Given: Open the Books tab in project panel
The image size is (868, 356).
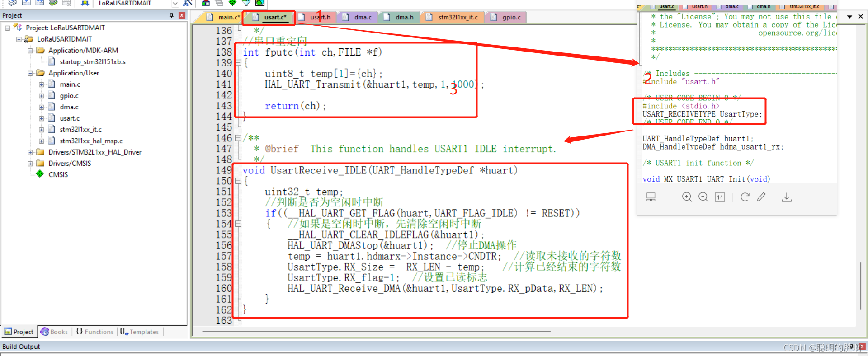Looking at the screenshot, I should click(54, 332).
